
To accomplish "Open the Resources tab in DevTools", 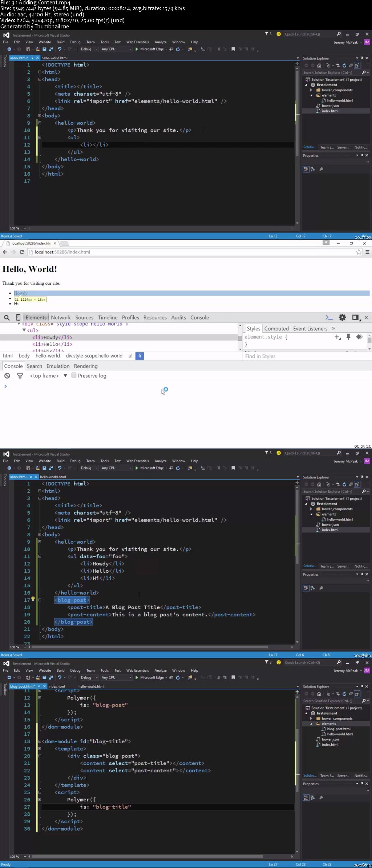I will (x=155, y=317).
